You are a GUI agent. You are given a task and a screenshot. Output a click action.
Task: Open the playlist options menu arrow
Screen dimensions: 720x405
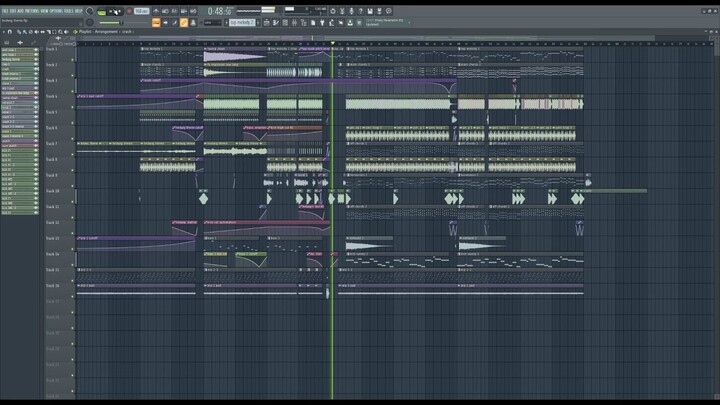(x=4, y=32)
